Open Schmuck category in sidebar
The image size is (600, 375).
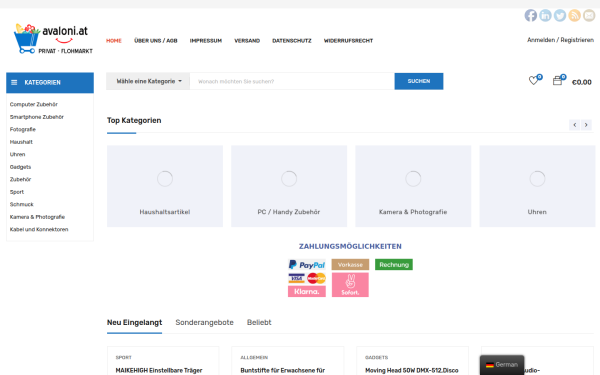pos(21,204)
